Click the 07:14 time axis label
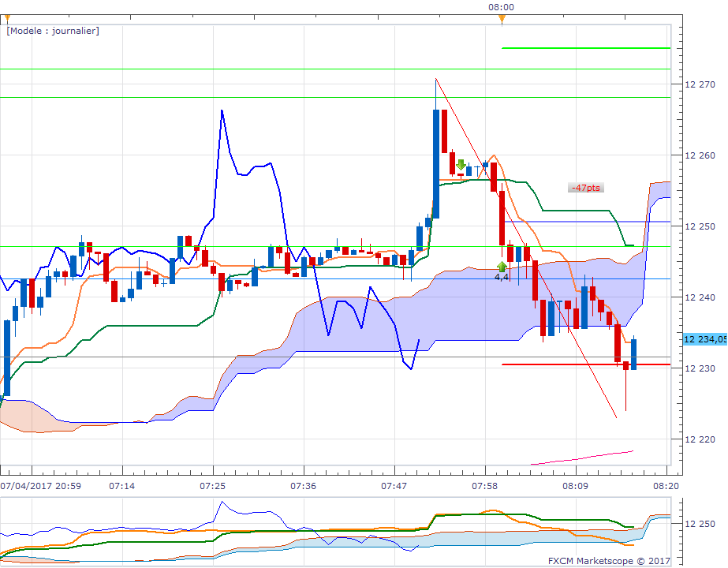This screenshot has width=728, height=568. pyautogui.click(x=122, y=486)
